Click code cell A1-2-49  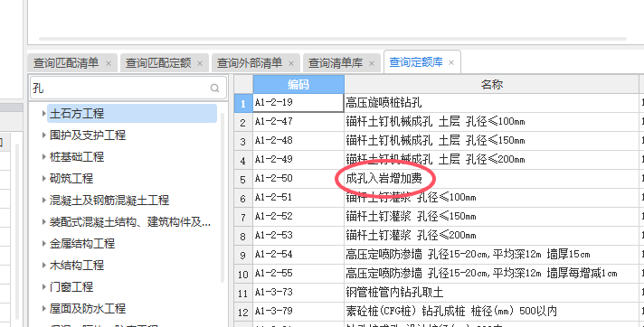[298, 160]
